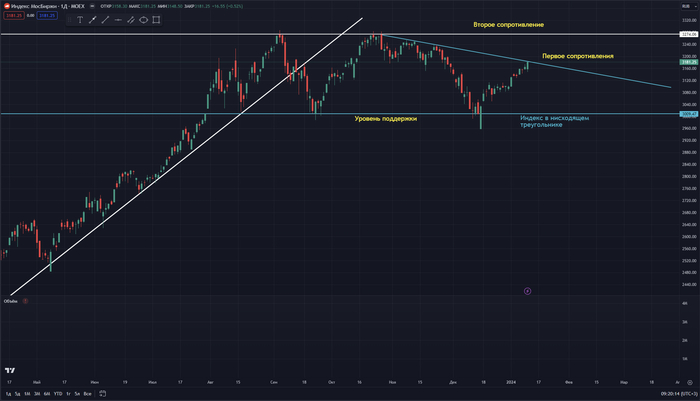Viewport: 700px width, 401px height.
Task: Click the Фев label on time axis
Action: pos(569,382)
